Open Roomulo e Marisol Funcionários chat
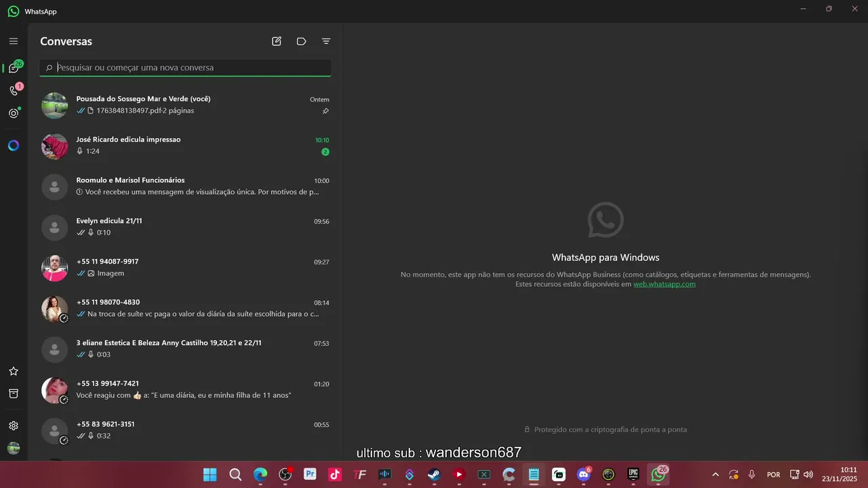This screenshot has width=868, height=488. 185,186
